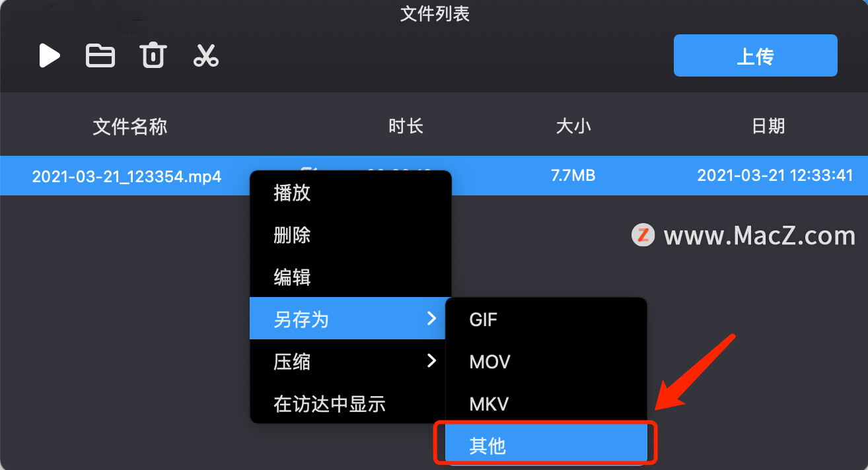Expand the 压缩 submenu chevron
Viewport: 868px width, 470px height.
pyautogui.click(x=431, y=360)
